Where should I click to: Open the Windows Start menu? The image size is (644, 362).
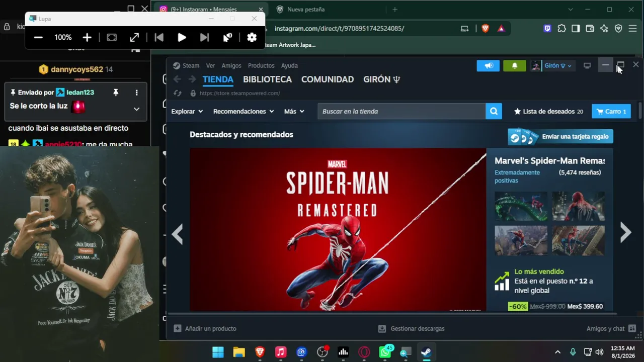point(218,352)
